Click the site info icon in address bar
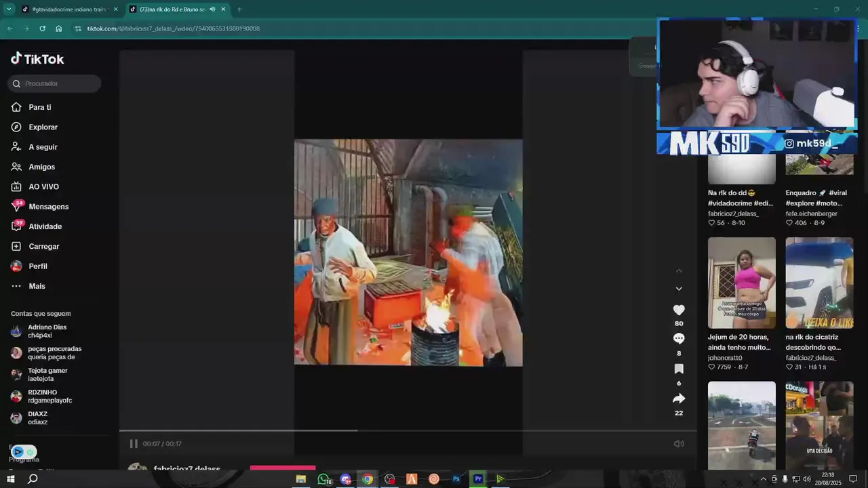Image resolution: width=868 pixels, height=488 pixels. coord(78,28)
